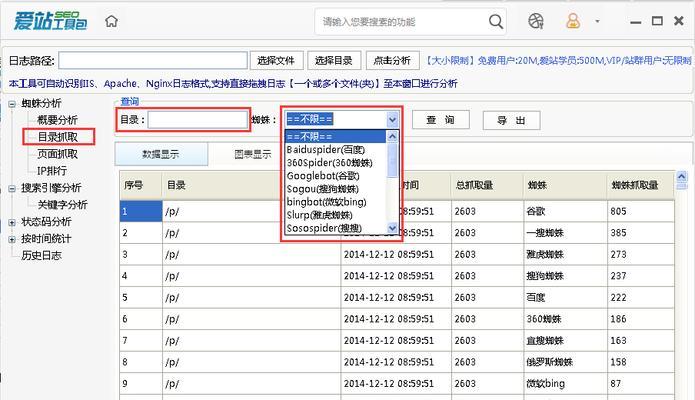Screen dimensions: 695x400
Task: Click crawl count 385
Action: (x=641, y=232)
